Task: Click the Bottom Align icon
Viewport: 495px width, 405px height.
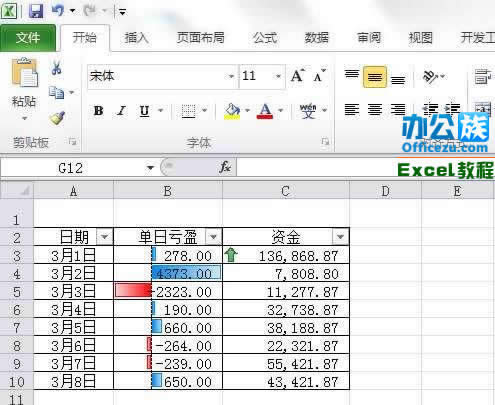Action: tap(398, 79)
